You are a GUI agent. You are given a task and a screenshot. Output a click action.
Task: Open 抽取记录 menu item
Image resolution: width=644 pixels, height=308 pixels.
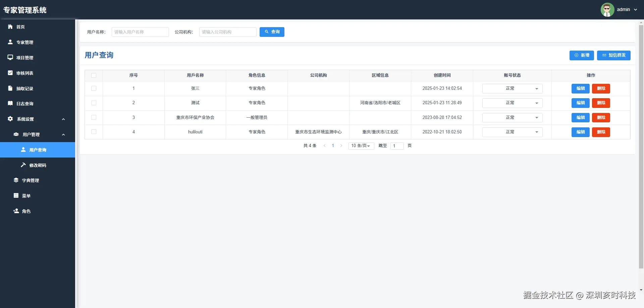[38, 88]
